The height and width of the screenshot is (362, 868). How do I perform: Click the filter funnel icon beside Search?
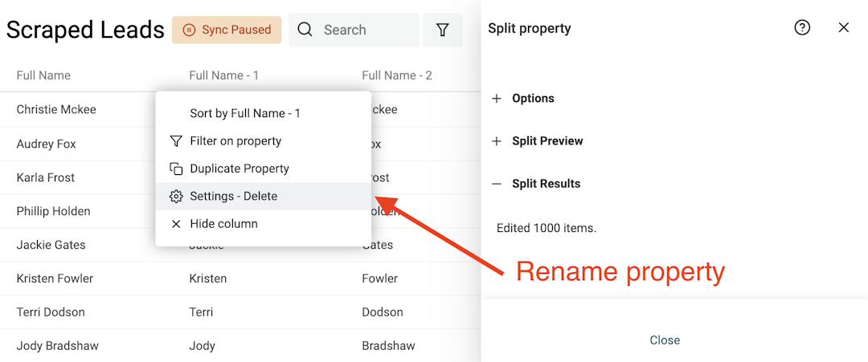click(442, 30)
